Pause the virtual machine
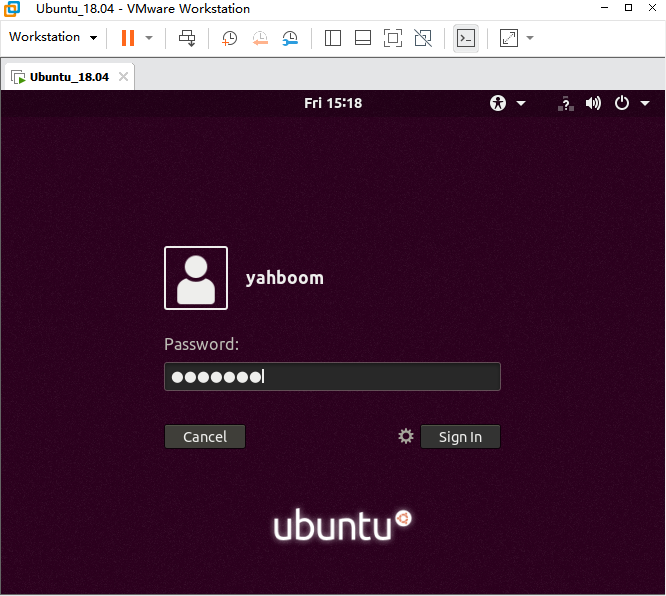 tap(128, 38)
